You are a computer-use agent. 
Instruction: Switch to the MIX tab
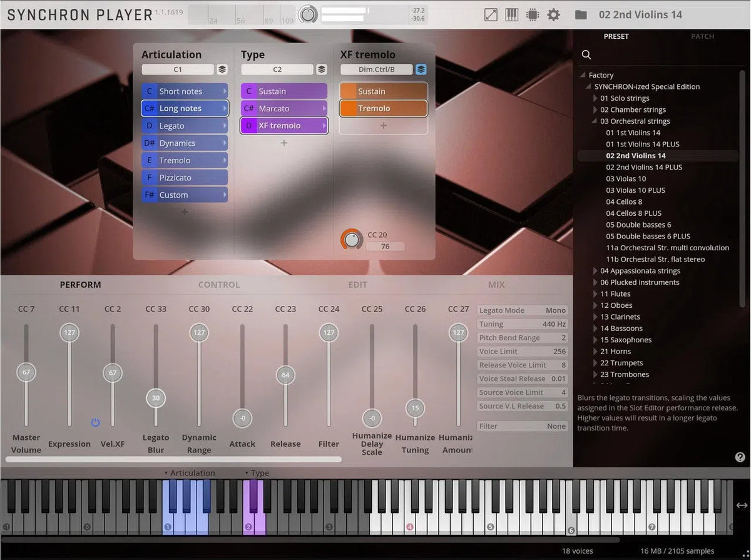[x=496, y=284]
